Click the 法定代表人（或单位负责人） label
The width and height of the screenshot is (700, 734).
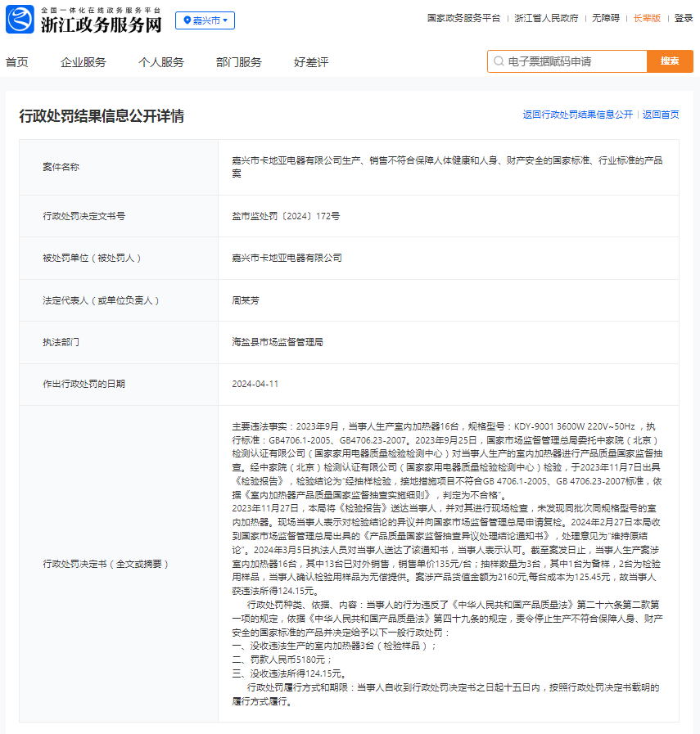click(x=101, y=300)
